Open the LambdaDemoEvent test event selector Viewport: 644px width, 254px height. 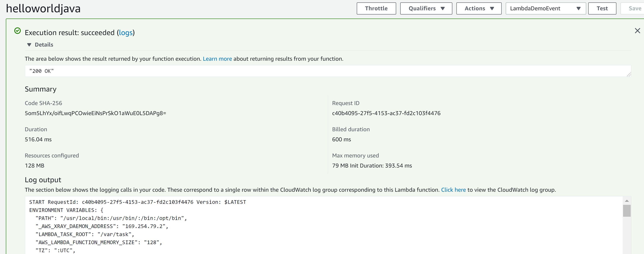(546, 8)
